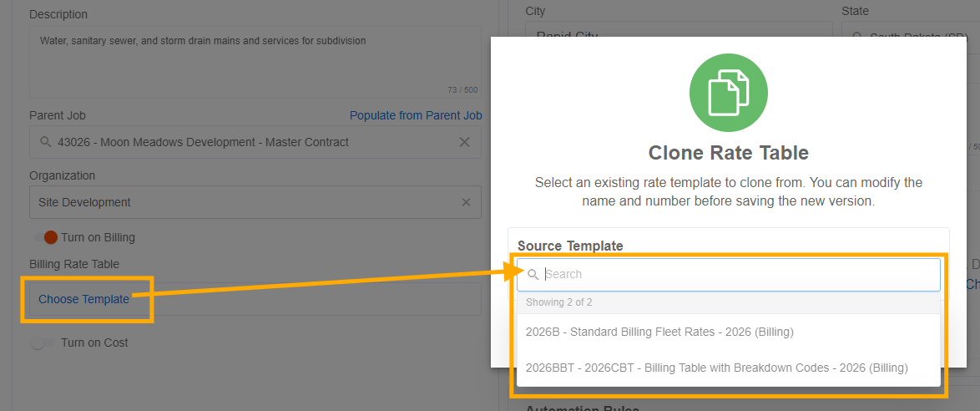The height and width of the screenshot is (411, 980).
Task: Open the Organization Site Development dropdown
Action: pyautogui.click(x=255, y=202)
